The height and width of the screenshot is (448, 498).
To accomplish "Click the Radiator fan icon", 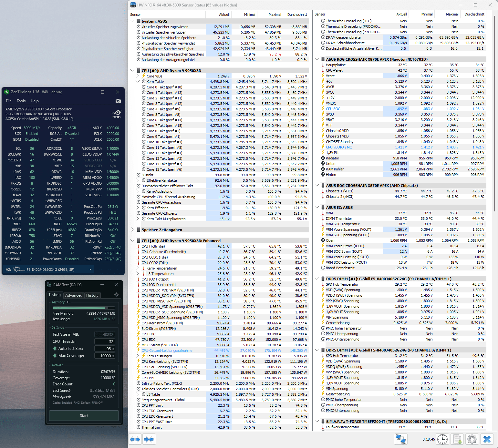I will pyautogui.click(x=323, y=158).
